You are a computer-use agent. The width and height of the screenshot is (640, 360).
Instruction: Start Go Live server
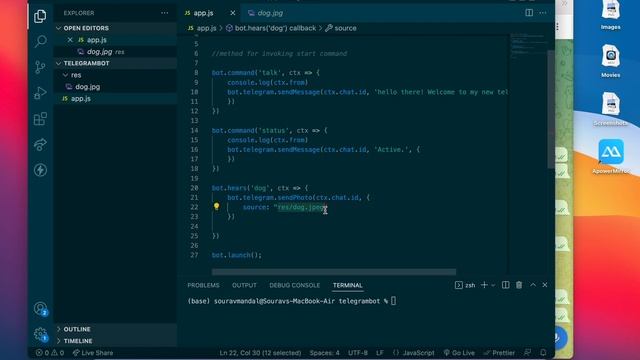459,353
